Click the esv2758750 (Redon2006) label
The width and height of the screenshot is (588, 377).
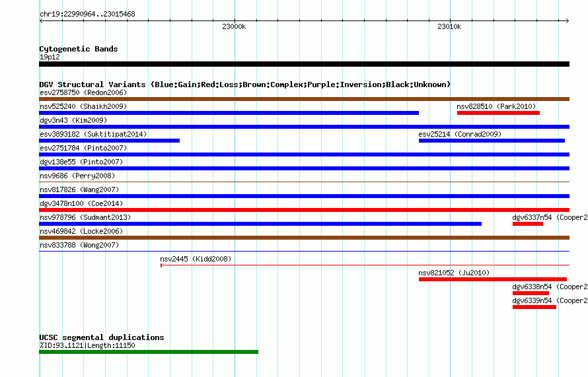(x=83, y=92)
